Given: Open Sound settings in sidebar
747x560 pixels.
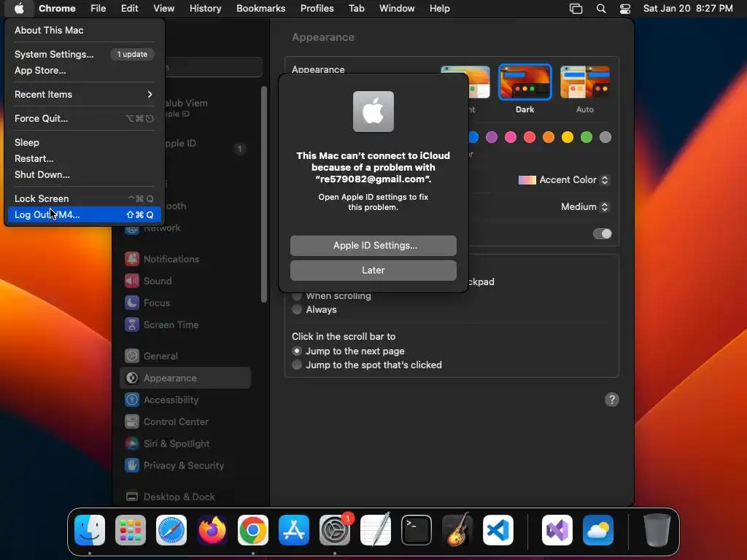Looking at the screenshot, I should [x=185, y=281].
